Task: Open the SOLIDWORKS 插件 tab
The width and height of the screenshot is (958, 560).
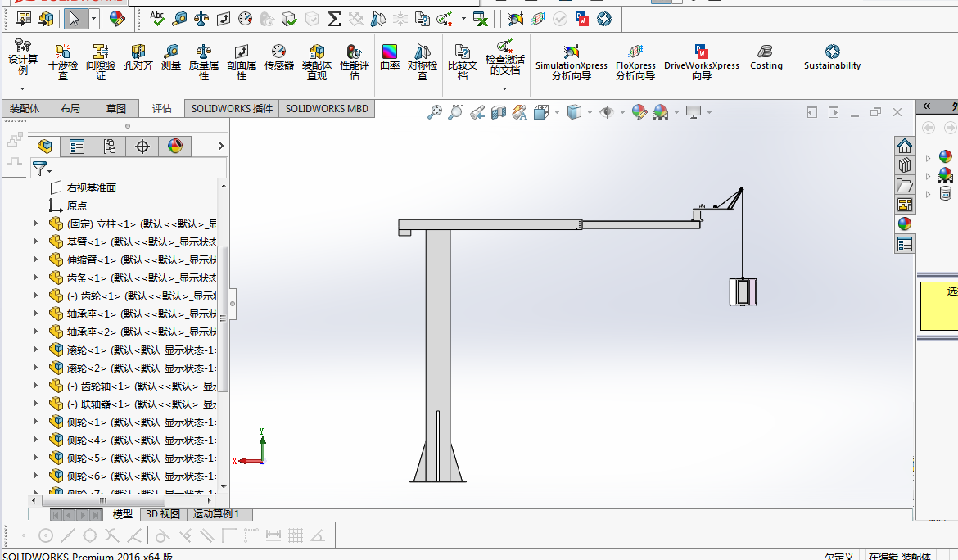Action: (232, 109)
